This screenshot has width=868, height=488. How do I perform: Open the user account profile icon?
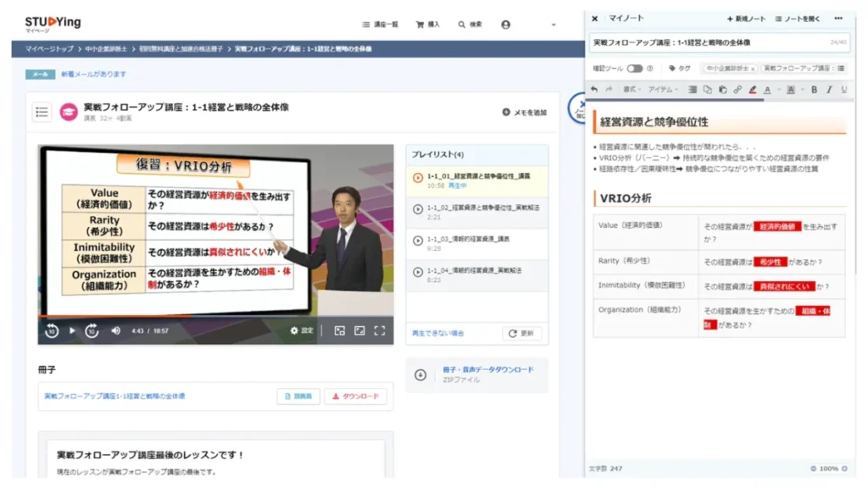click(505, 25)
